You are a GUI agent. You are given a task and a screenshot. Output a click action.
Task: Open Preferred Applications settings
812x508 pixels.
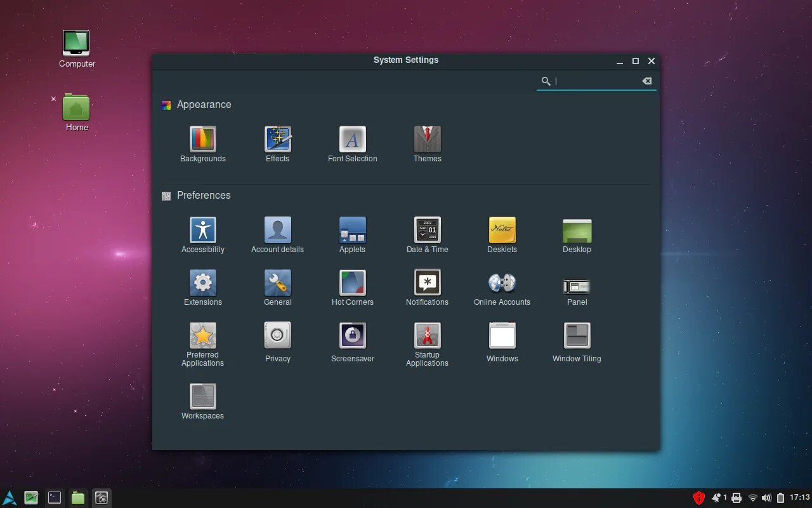203,344
